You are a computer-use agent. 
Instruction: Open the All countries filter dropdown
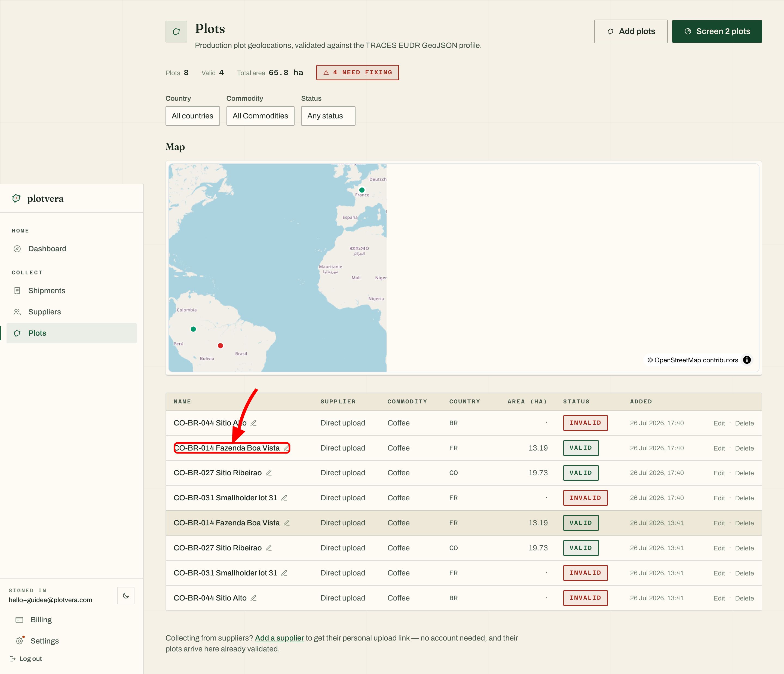192,116
